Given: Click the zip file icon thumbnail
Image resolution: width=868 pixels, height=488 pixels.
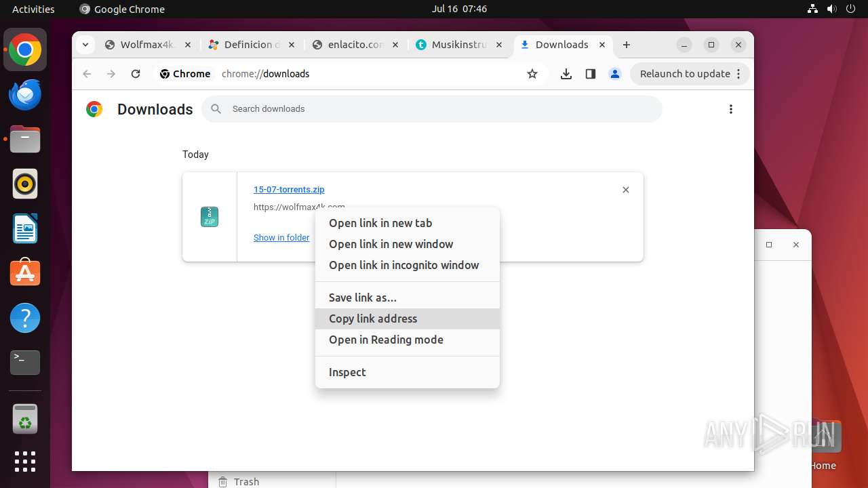Looking at the screenshot, I should [x=210, y=217].
